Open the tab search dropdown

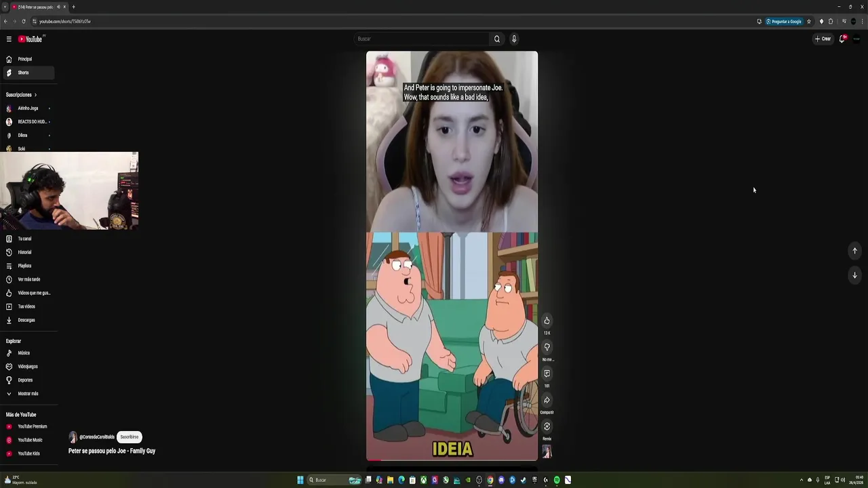tap(5, 7)
